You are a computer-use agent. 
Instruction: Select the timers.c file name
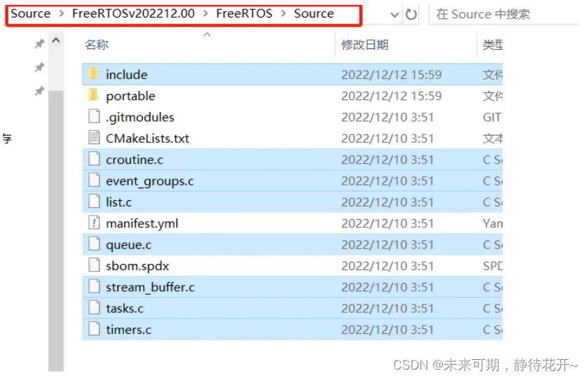point(128,330)
